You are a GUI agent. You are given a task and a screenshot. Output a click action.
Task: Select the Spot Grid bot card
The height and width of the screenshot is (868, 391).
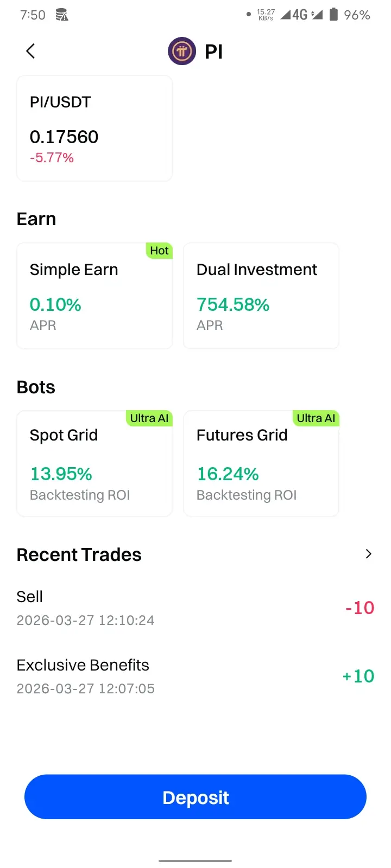pos(94,463)
